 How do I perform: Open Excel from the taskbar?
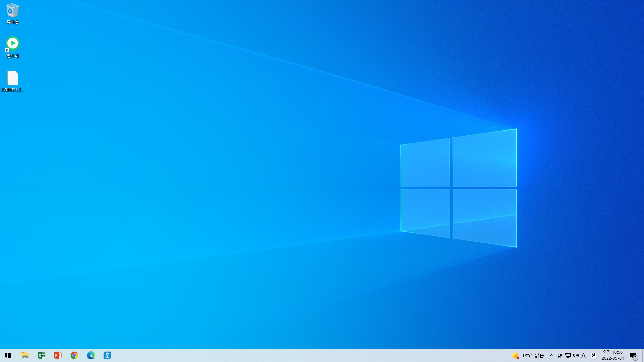pos(41,355)
